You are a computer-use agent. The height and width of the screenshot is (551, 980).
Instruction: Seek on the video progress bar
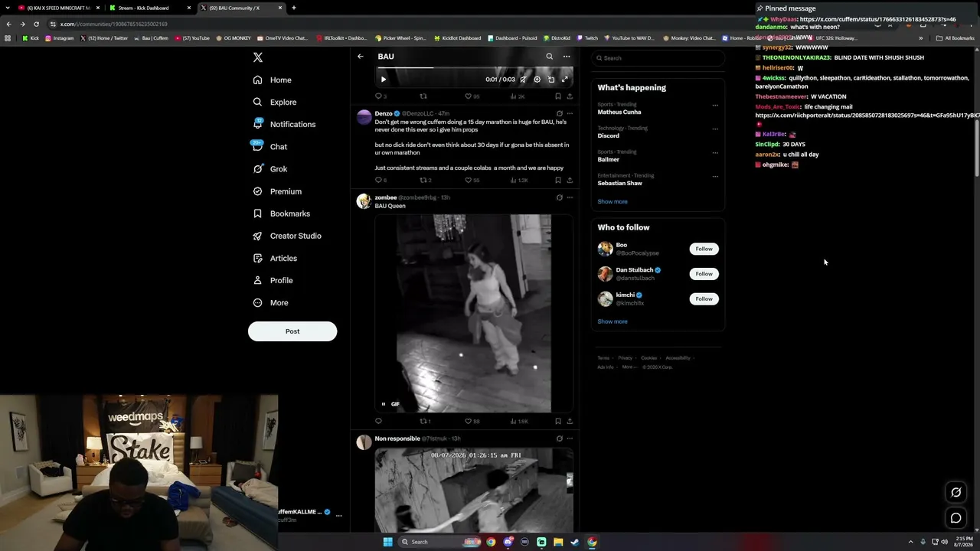474,67
